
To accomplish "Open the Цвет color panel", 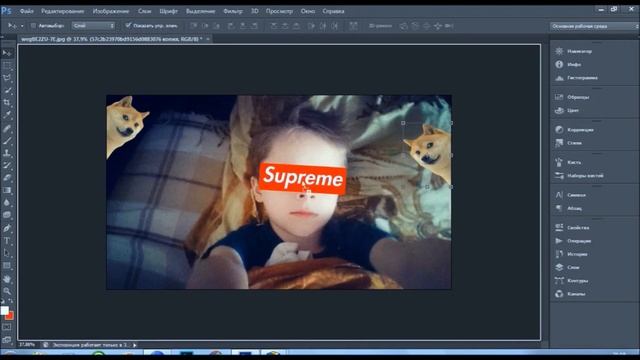I will pos(567,110).
